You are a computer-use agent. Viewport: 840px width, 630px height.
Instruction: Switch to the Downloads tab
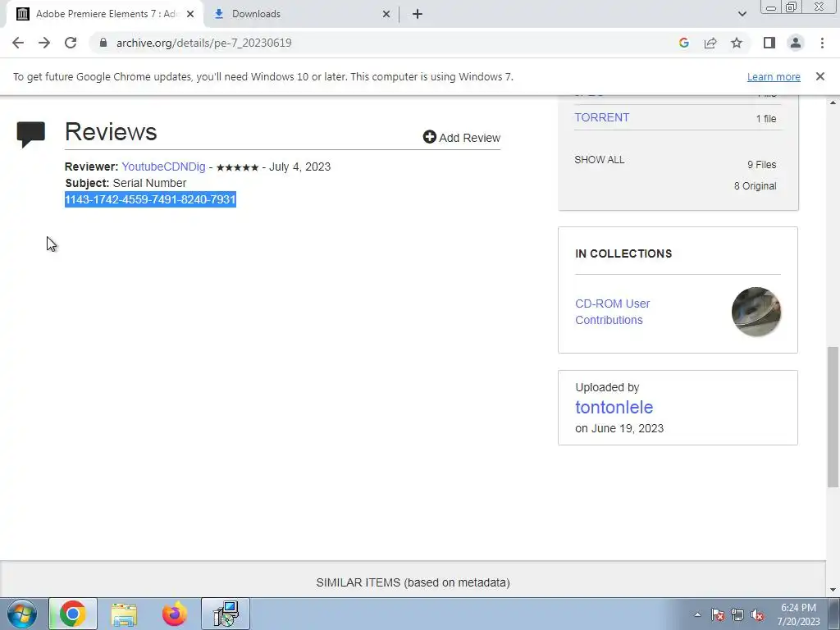tap(300, 14)
